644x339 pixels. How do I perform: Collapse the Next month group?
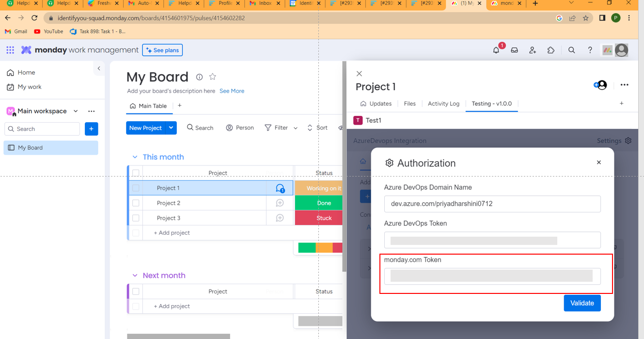(x=135, y=275)
